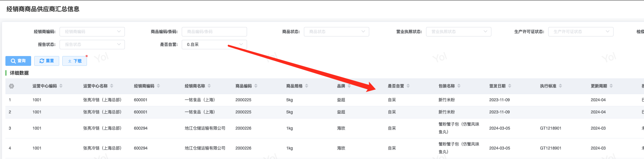Click 蟹粉蟹子包 package name in row 3
The width and height of the screenshot is (644, 159).
tap(459, 128)
